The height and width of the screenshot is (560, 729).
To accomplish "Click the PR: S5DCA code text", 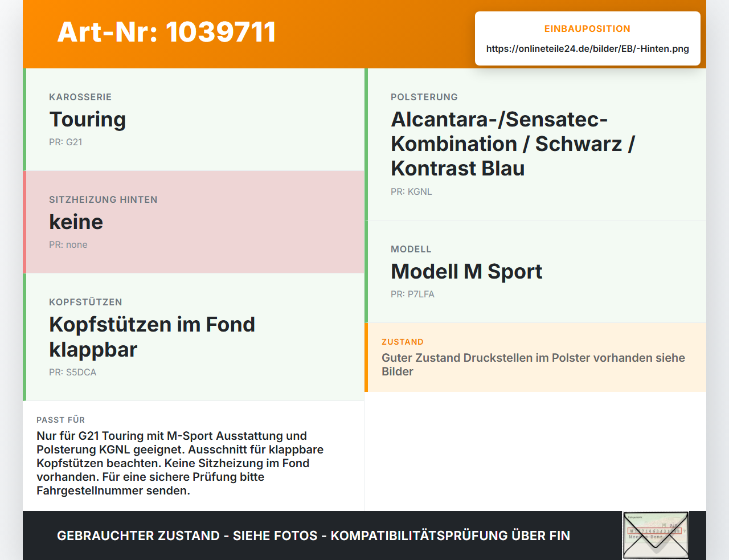I will click(73, 372).
